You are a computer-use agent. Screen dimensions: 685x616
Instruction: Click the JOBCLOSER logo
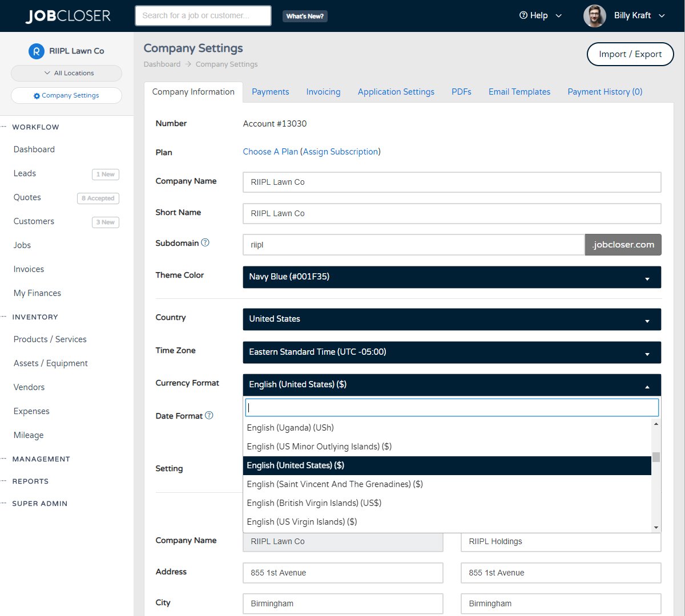[68, 15]
